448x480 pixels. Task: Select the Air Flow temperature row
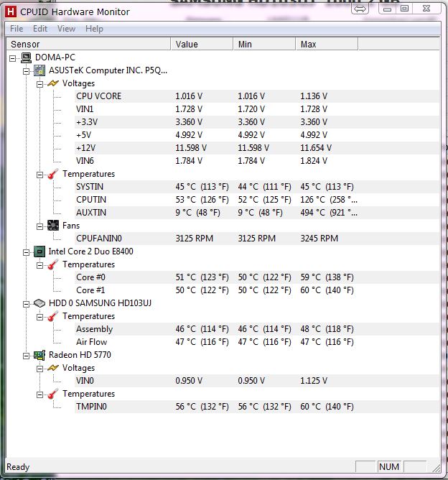click(x=256, y=342)
